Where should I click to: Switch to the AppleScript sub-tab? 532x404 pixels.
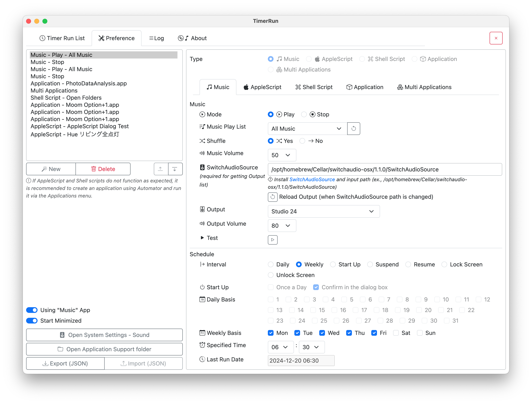pos(263,87)
